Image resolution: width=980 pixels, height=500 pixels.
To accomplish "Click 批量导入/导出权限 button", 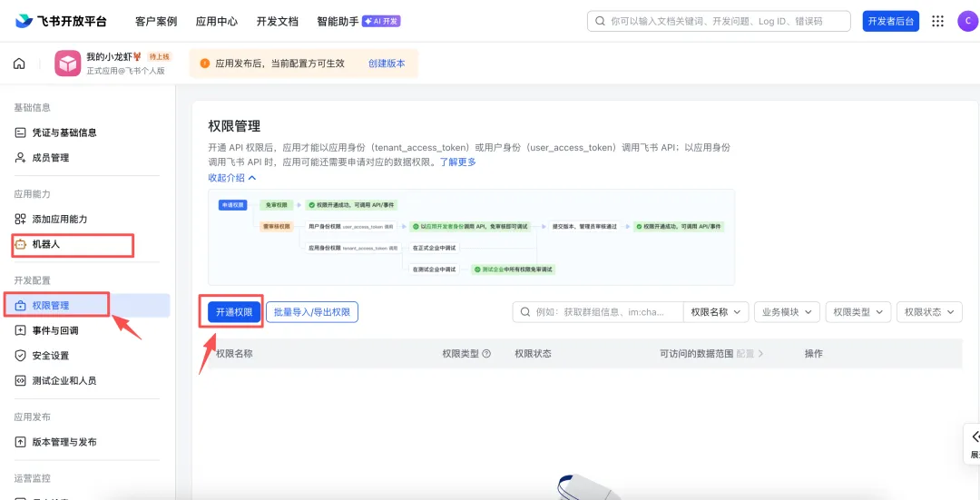I will click(312, 312).
